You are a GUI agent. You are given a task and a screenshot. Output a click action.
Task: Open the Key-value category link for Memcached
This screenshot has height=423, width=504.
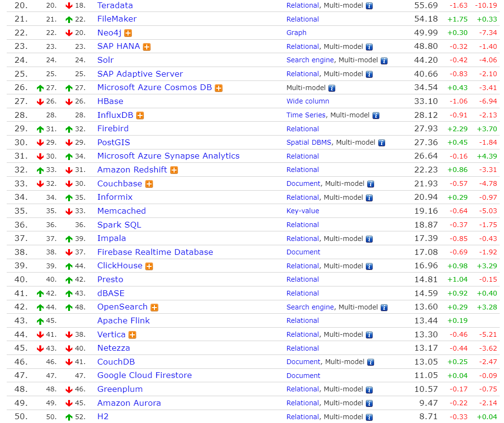click(x=303, y=211)
